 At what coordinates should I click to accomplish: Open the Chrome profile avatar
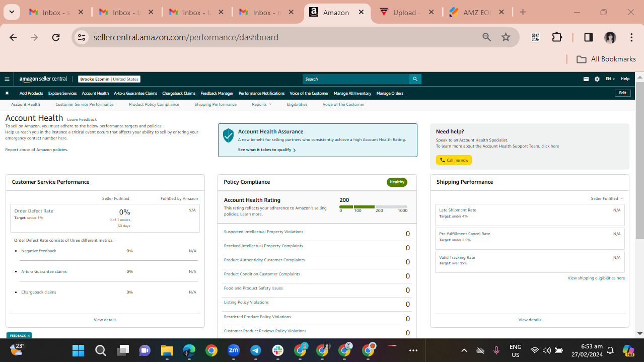[610, 37]
